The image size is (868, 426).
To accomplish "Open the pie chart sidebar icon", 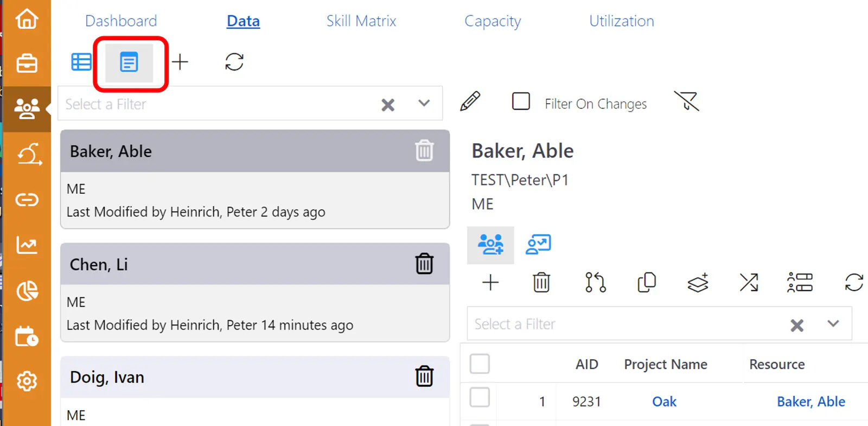I will coord(27,291).
